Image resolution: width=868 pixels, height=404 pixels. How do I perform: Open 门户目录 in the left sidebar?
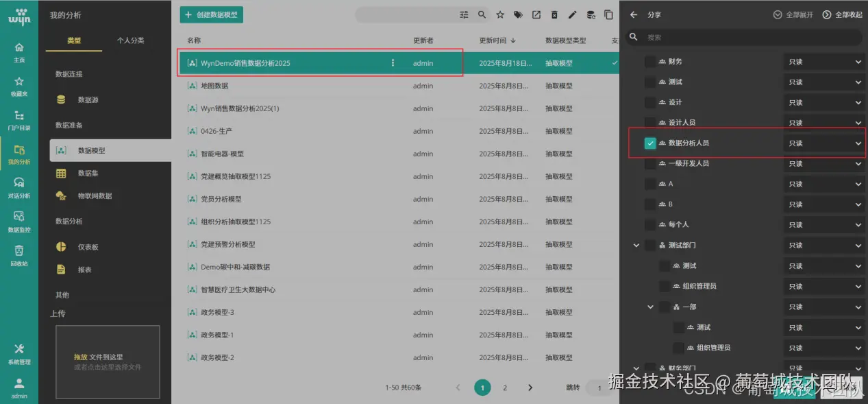(19, 120)
